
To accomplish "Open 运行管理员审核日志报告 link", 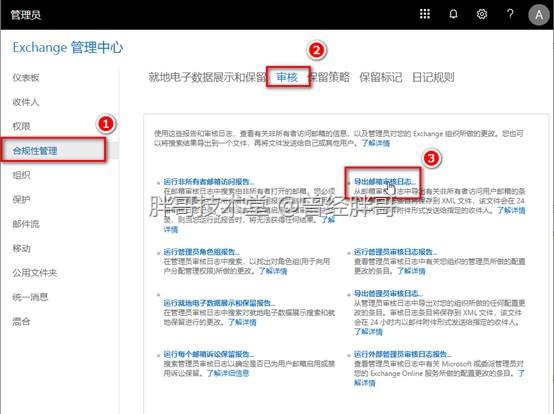I will click(395, 252).
